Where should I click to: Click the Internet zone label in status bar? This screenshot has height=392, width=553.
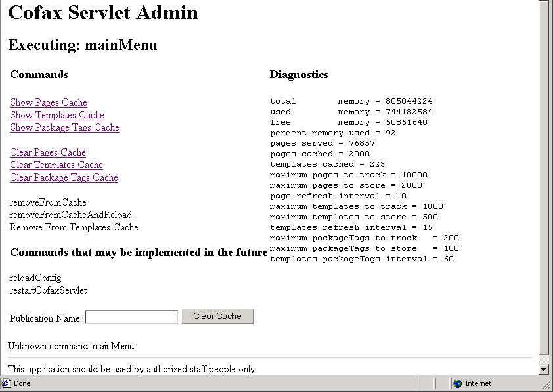pyautogui.click(x=478, y=383)
